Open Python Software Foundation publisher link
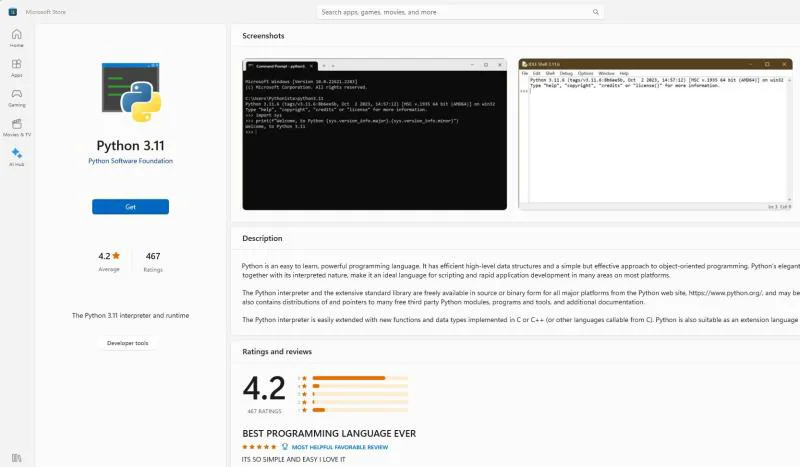Screen dimensions: 800x467 point(131,161)
